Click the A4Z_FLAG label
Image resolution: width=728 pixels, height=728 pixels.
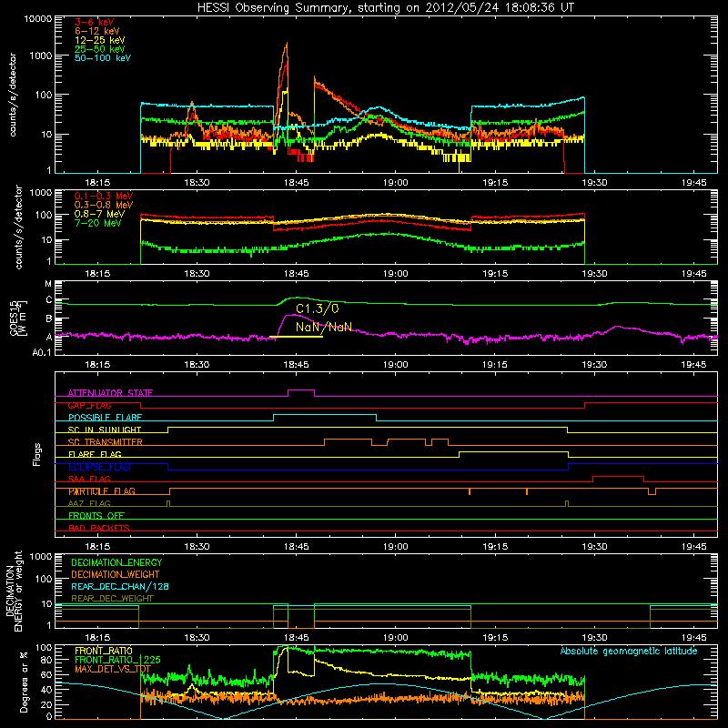pos(89,503)
